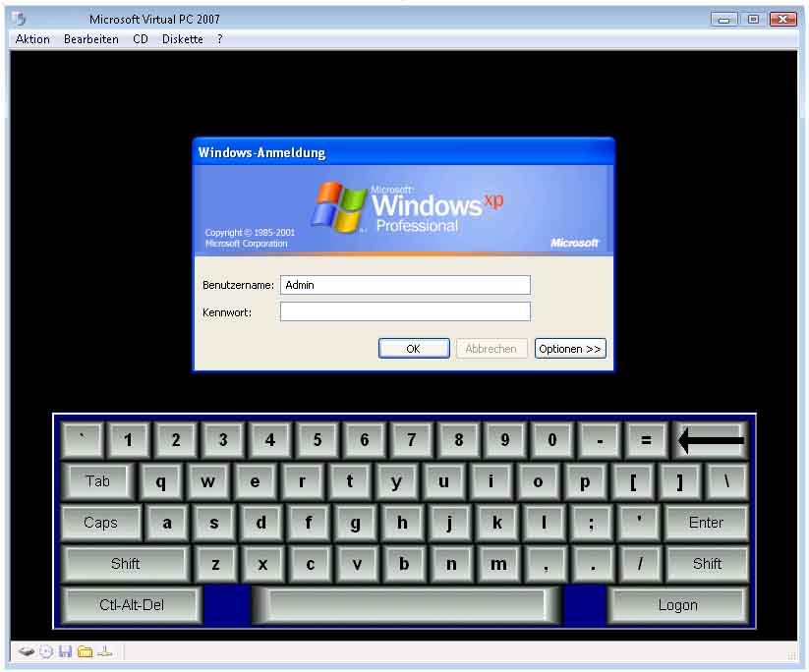809x672 pixels.
Task: Tap the letter x key
Action: coord(262,564)
